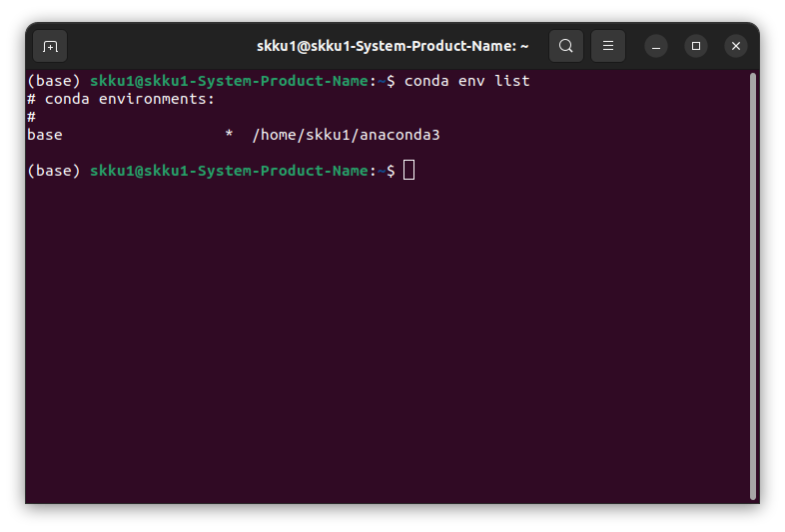
Task: Maximize the terminal window
Action: pos(696,46)
